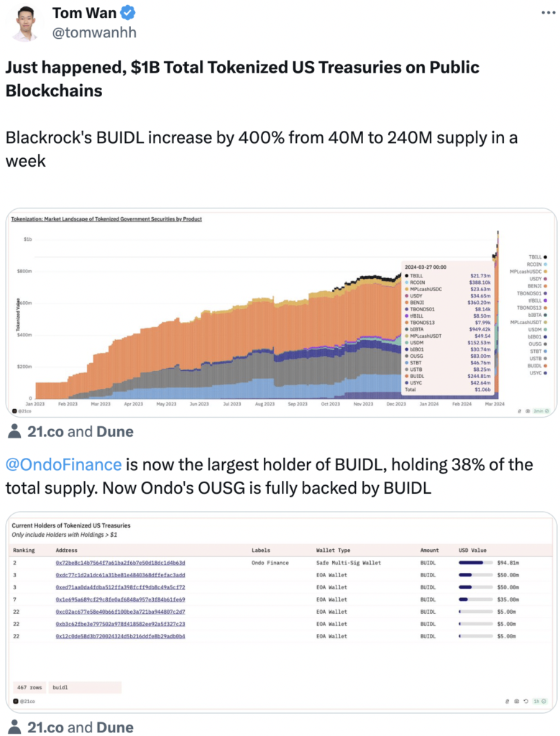The width and height of the screenshot is (560, 736).
Task: Click the person icon beside bottom 21.co credit
Action: [x=14, y=727]
